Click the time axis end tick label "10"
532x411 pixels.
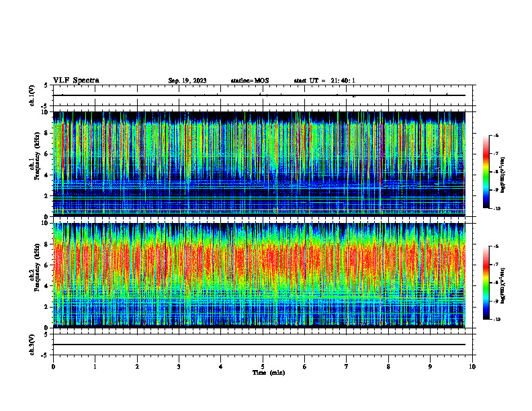[472, 367]
